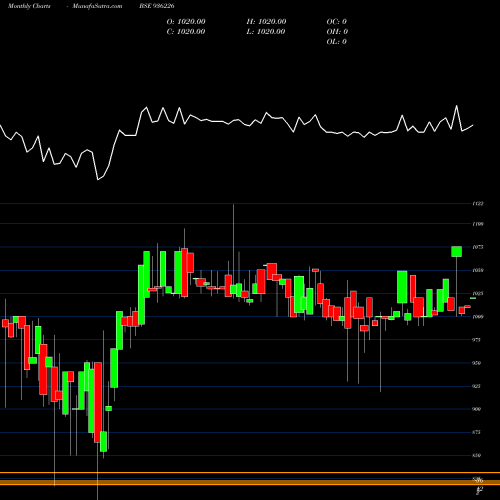
Task: Click the 1050 price axis label
Action: tap(478, 270)
